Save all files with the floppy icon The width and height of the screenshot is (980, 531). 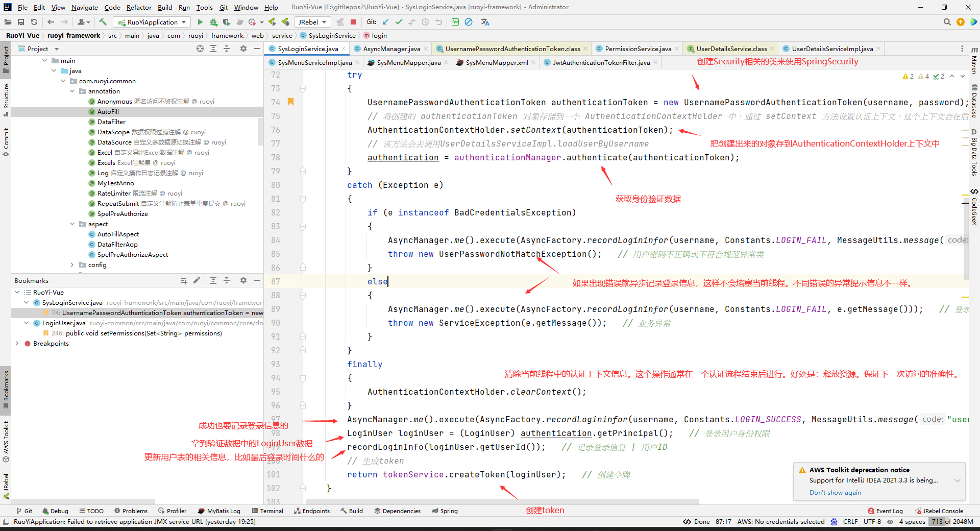click(21, 22)
